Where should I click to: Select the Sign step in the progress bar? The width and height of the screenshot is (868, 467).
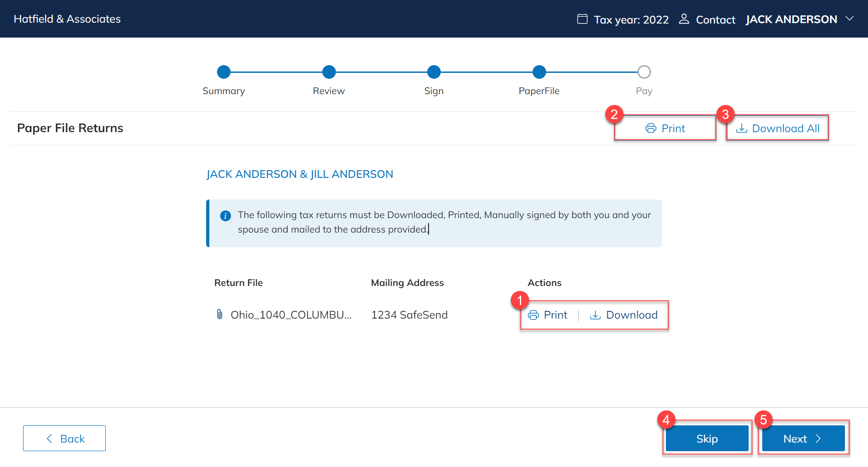click(434, 72)
